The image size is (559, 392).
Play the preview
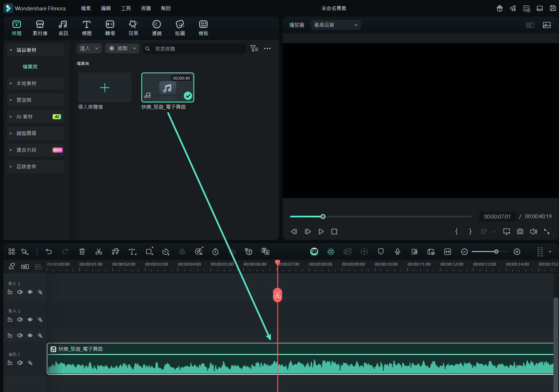pyautogui.click(x=321, y=232)
